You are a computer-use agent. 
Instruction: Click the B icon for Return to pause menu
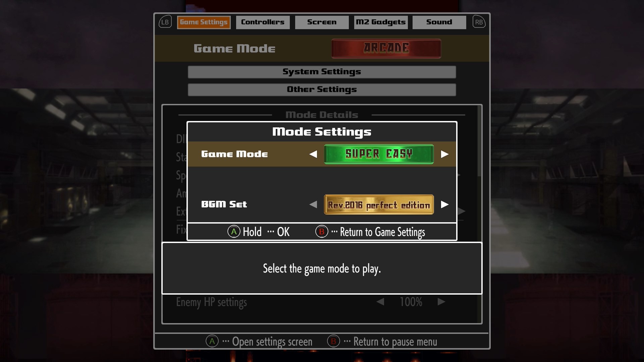point(333,342)
